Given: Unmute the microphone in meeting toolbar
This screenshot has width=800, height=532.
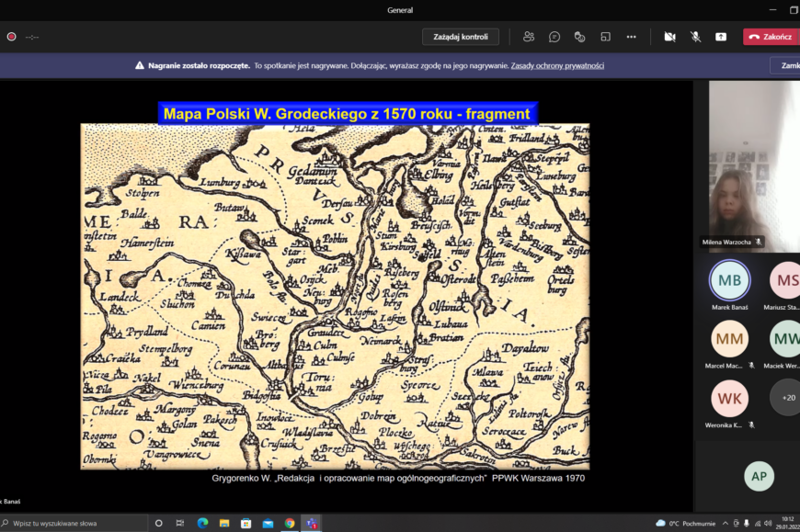Looking at the screenshot, I should click(x=695, y=37).
